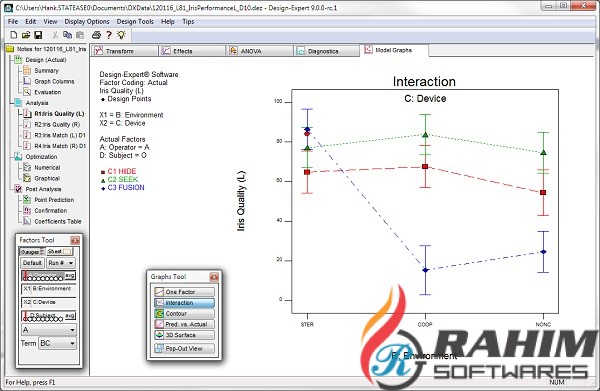Click the Pop-Out View button
The width and height of the screenshot is (600, 391).
coord(184,349)
